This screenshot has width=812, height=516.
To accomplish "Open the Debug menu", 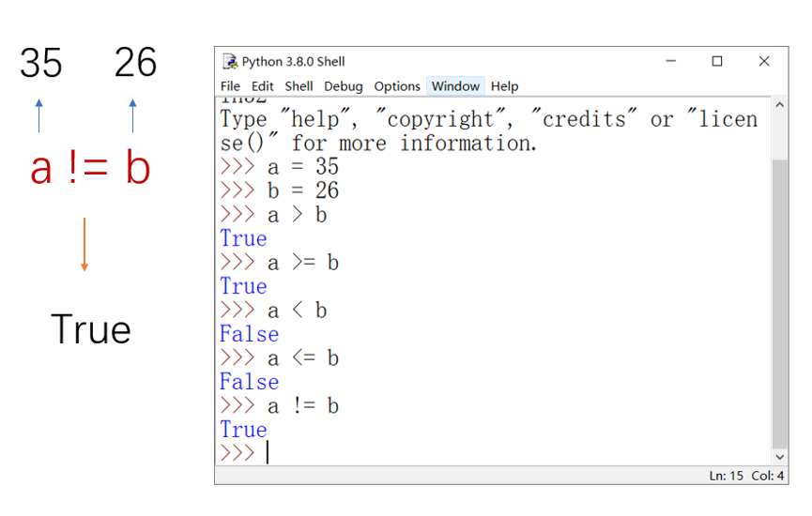I will (344, 86).
